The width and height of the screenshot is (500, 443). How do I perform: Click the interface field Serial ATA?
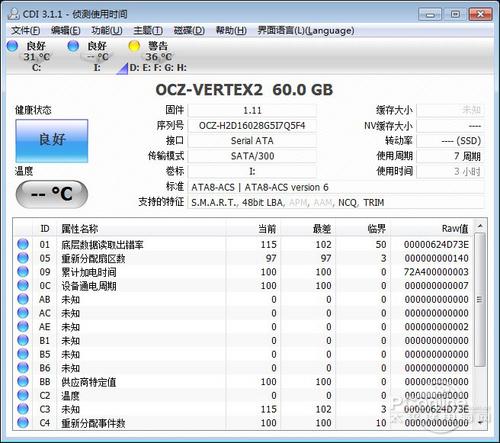(252, 141)
